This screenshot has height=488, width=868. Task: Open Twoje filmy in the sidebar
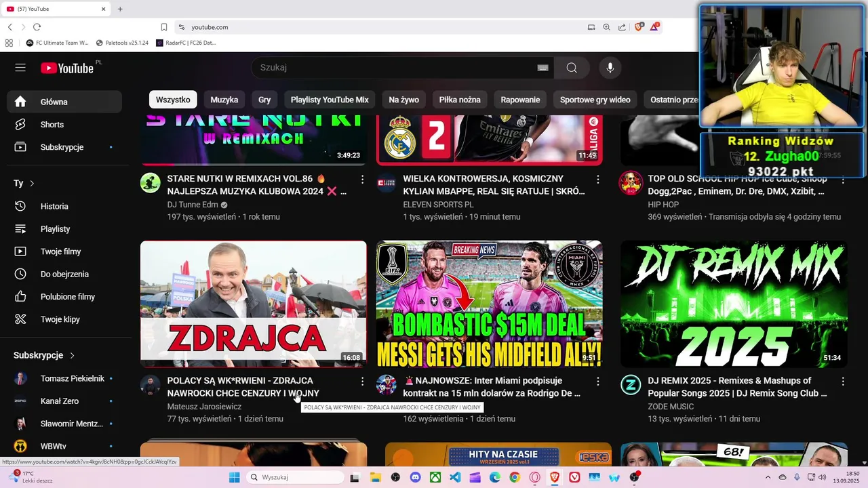[x=64, y=251]
